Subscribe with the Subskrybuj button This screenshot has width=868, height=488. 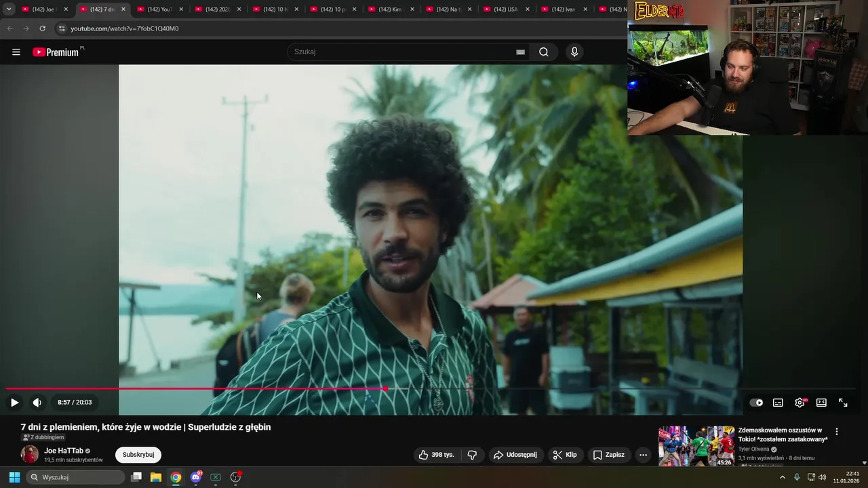138,455
